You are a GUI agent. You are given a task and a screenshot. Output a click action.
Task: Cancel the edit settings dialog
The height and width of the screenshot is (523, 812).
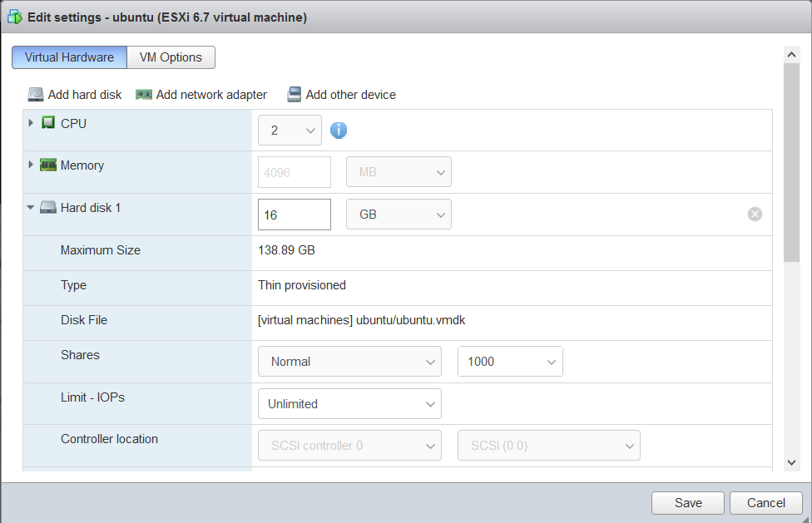click(x=766, y=503)
